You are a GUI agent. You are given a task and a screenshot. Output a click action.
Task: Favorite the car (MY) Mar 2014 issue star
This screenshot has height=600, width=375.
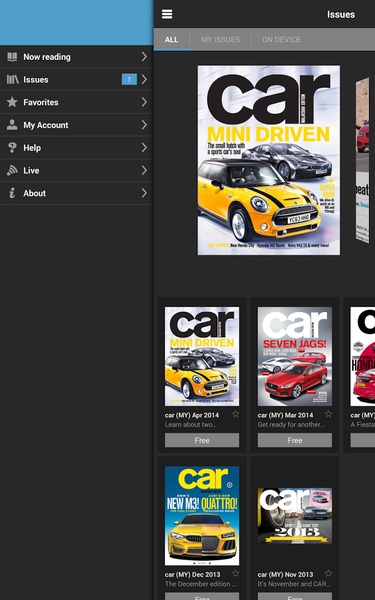(x=328, y=414)
